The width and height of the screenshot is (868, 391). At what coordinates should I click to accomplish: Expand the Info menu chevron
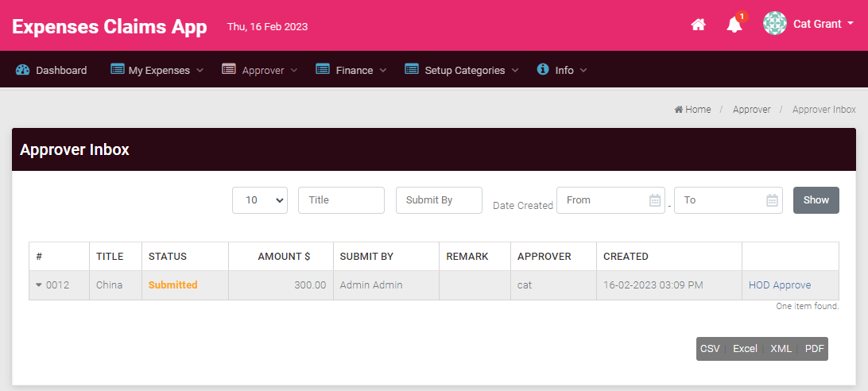tap(583, 71)
